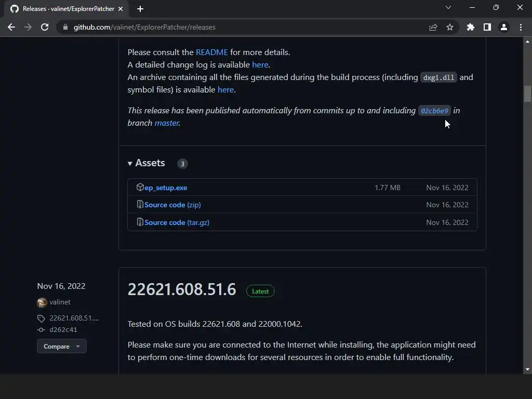Open the site lock info icon
Viewport: 532px width, 399px height.
pos(65,27)
